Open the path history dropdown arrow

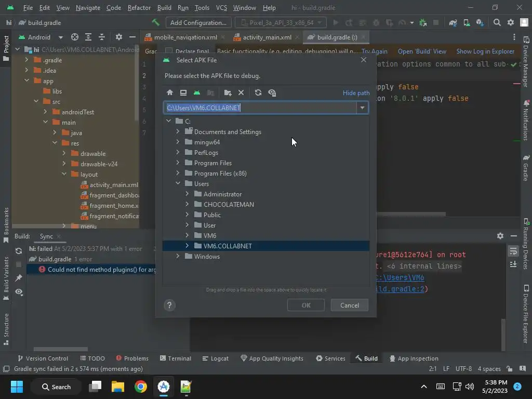(x=362, y=108)
